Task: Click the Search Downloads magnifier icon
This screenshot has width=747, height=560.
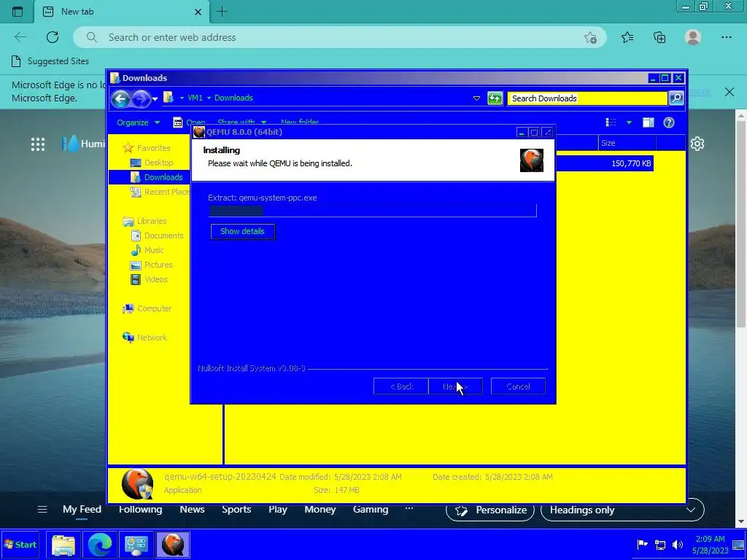Action: (x=676, y=98)
